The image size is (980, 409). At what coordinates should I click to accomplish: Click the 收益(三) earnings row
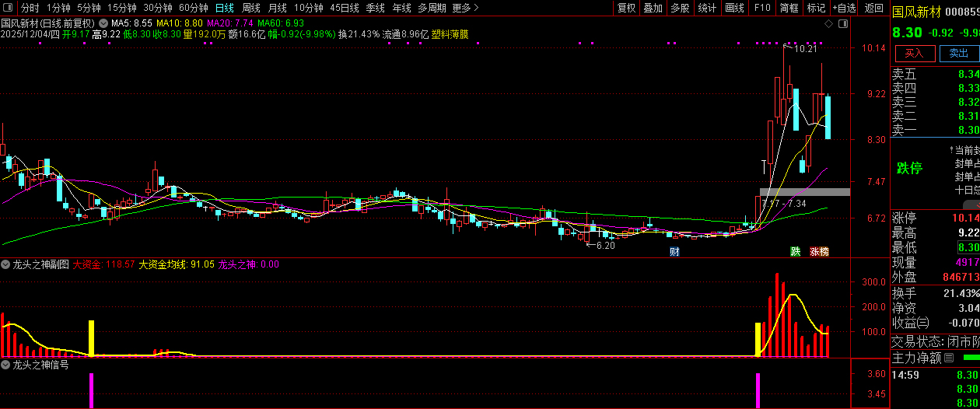click(x=936, y=323)
